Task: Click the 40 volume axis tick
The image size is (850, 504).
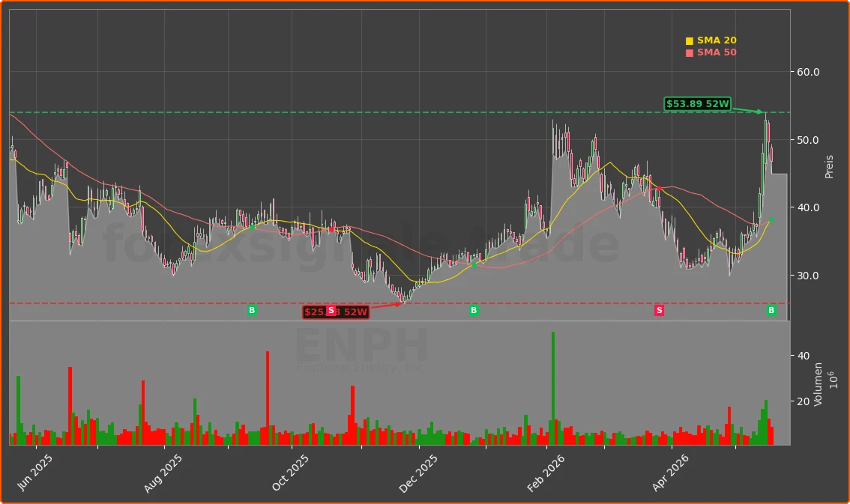Action: click(804, 356)
